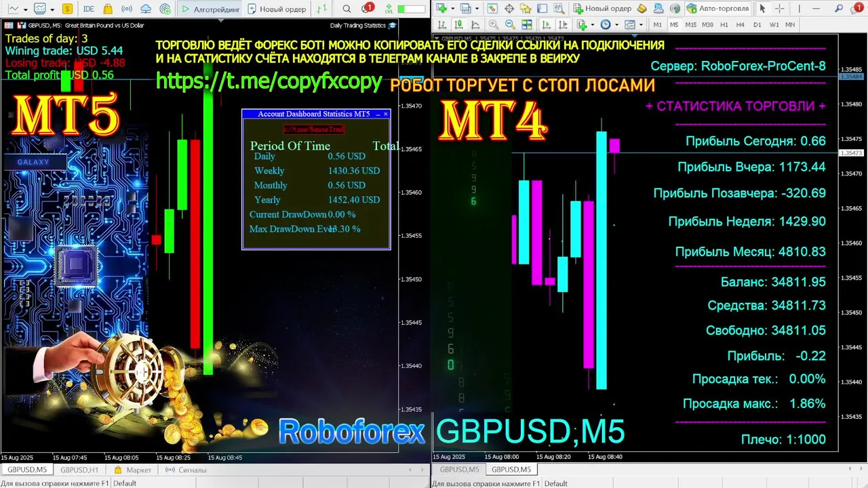Switch to M1 timeframe in MT4
This screenshot has height=488, width=868.
tap(658, 24)
